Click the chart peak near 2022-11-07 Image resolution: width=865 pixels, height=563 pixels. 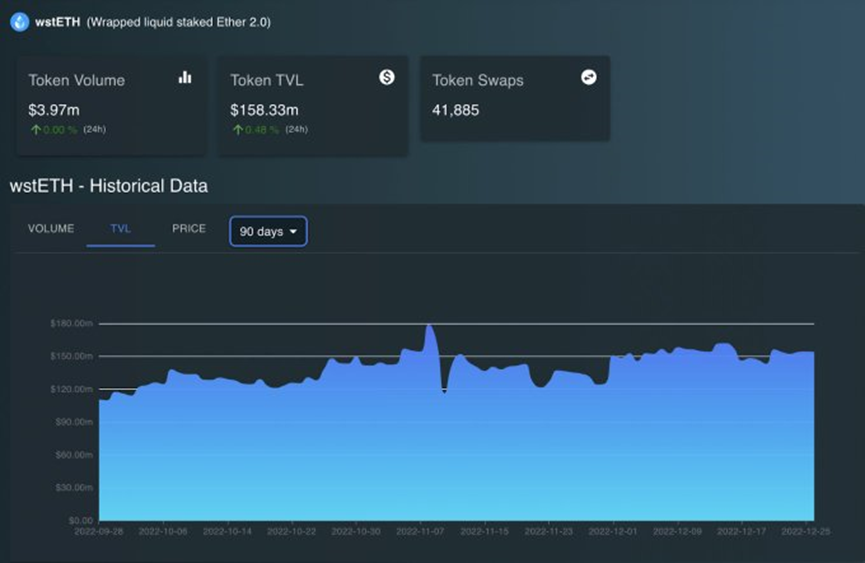[430, 326]
